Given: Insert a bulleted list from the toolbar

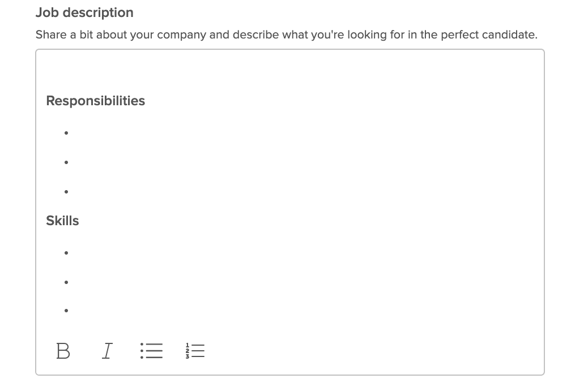Looking at the screenshot, I should pyautogui.click(x=151, y=351).
